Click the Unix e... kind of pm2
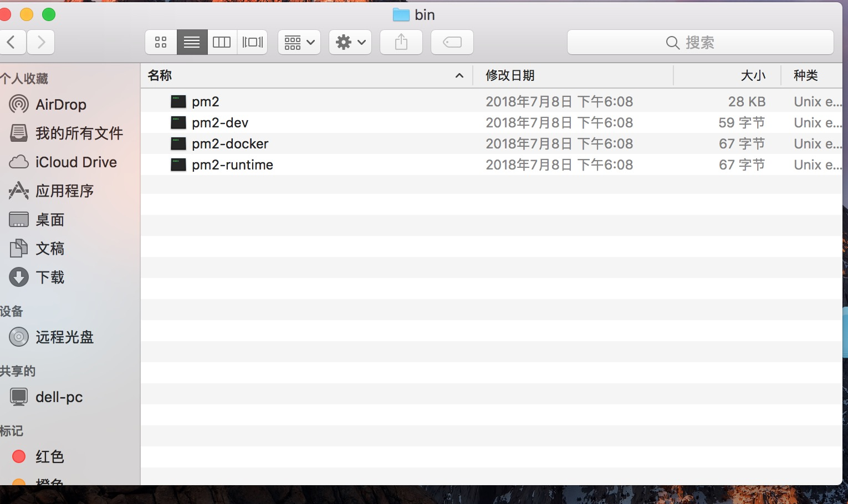848x504 pixels. click(x=818, y=101)
